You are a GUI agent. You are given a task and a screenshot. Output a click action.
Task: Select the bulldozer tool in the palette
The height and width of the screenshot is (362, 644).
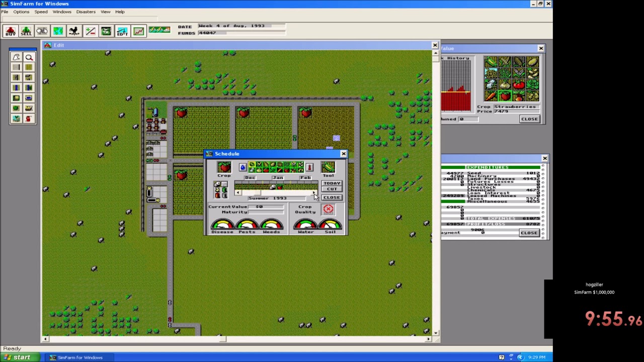coord(29,108)
